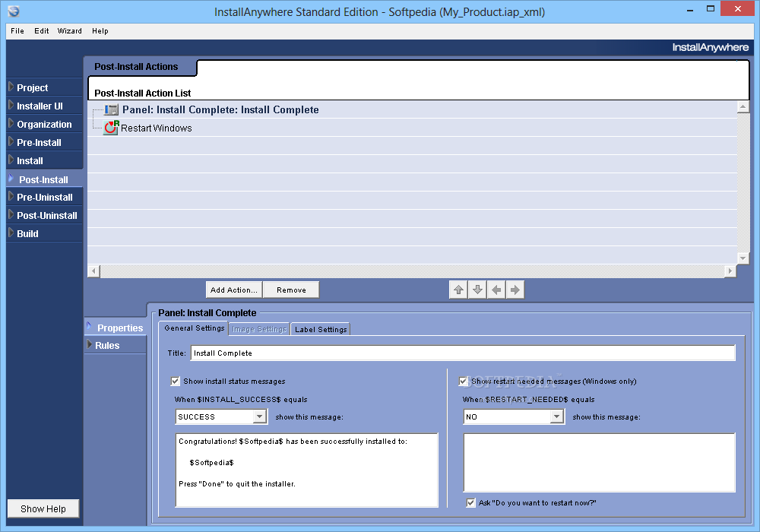Click the horizontal scrollbar right arrow

click(730, 271)
